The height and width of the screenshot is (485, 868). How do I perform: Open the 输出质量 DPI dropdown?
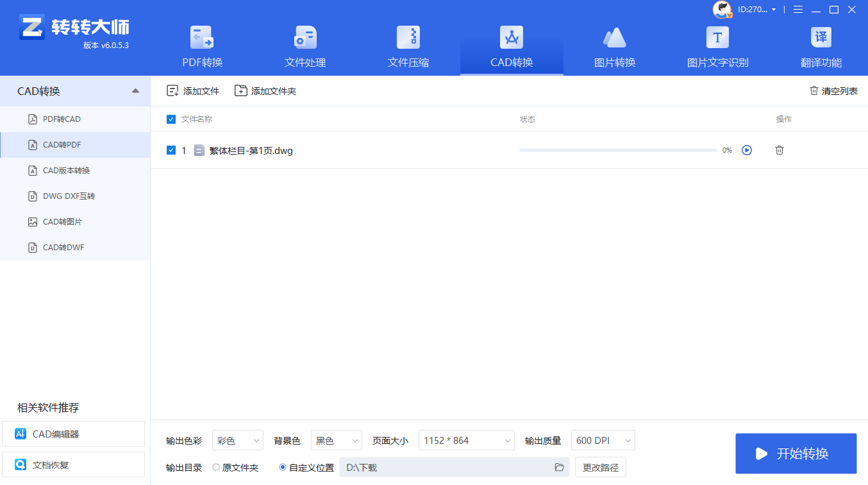[603, 440]
